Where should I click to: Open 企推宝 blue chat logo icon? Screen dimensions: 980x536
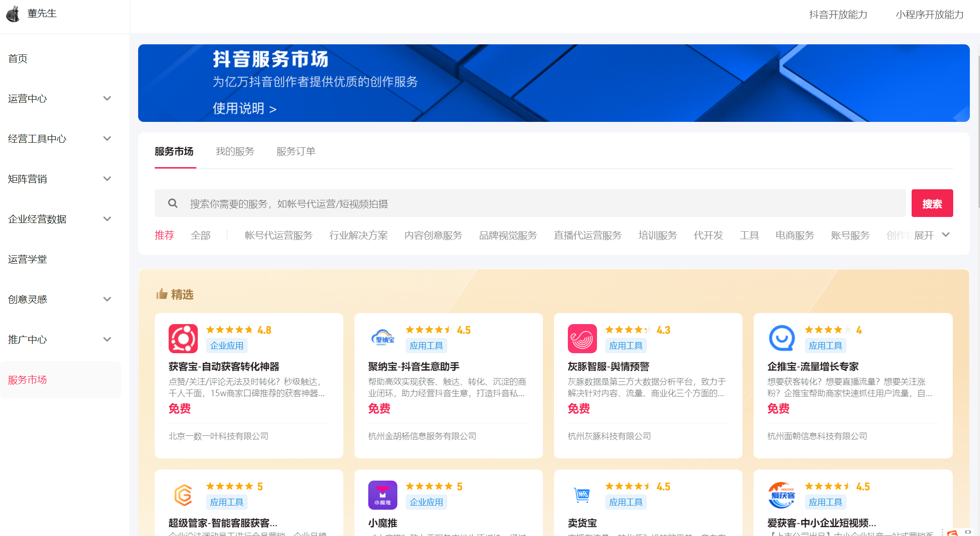click(782, 338)
